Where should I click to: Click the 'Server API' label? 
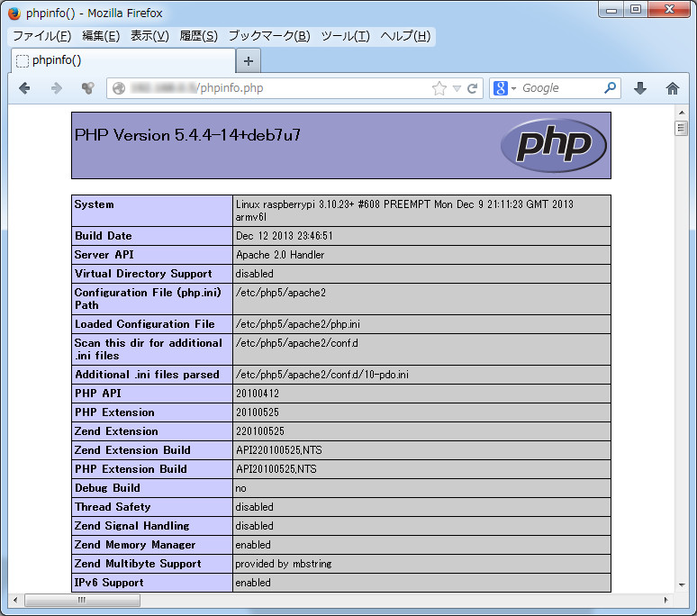click(104, 255)
